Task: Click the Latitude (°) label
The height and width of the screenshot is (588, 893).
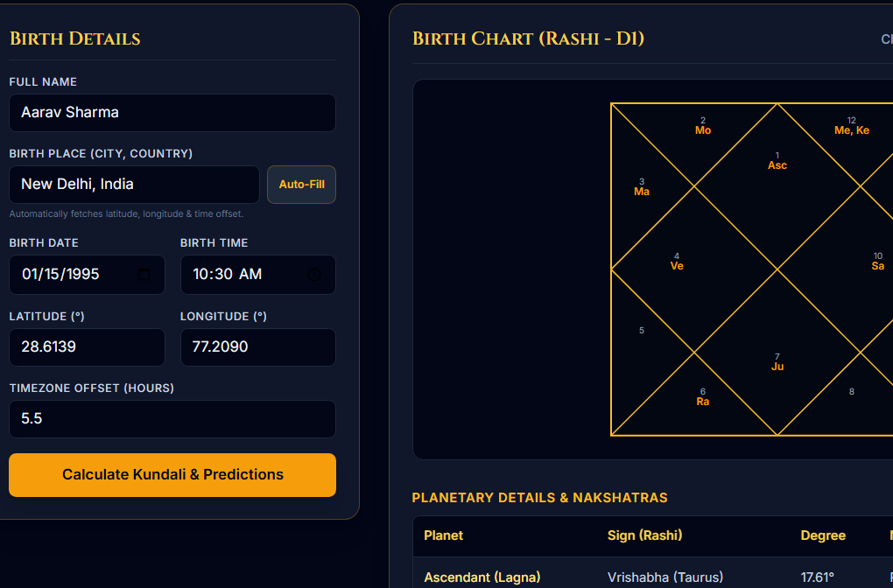Action: coord(46,317)
